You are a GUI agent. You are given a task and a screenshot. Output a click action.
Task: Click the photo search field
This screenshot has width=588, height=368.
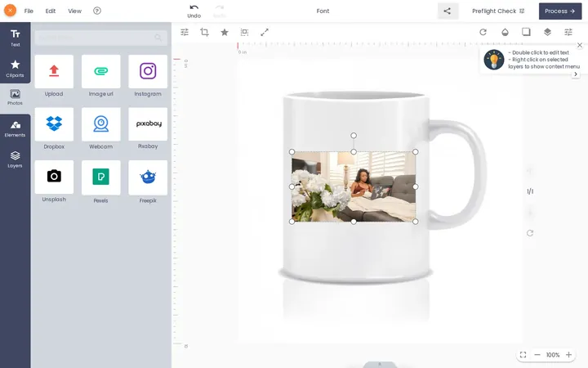click(x=101, y=38)
